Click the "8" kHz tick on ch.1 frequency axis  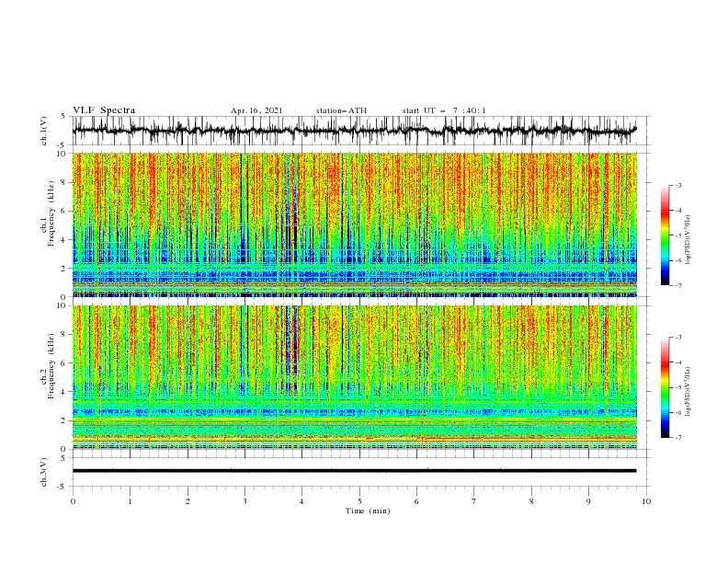(x=64, y=182)
